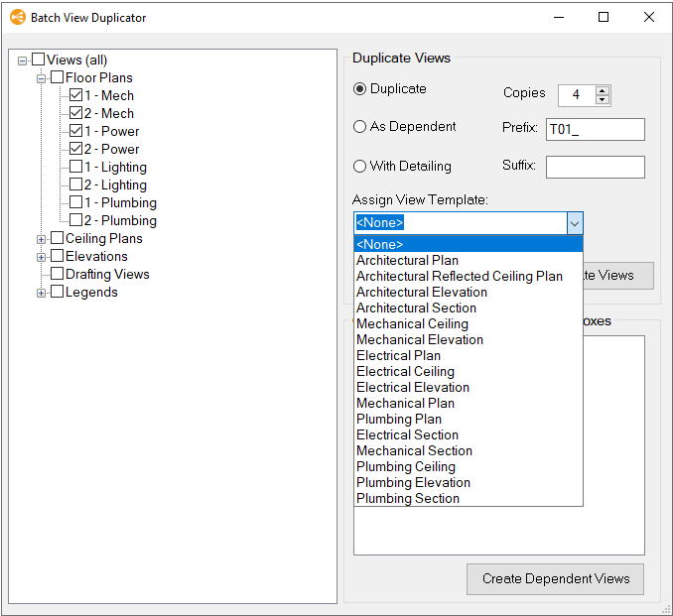Viewport: 673px width, 616px height.
Task: Choose Mechanical Elevation template
Action: [x=469, y=340]
